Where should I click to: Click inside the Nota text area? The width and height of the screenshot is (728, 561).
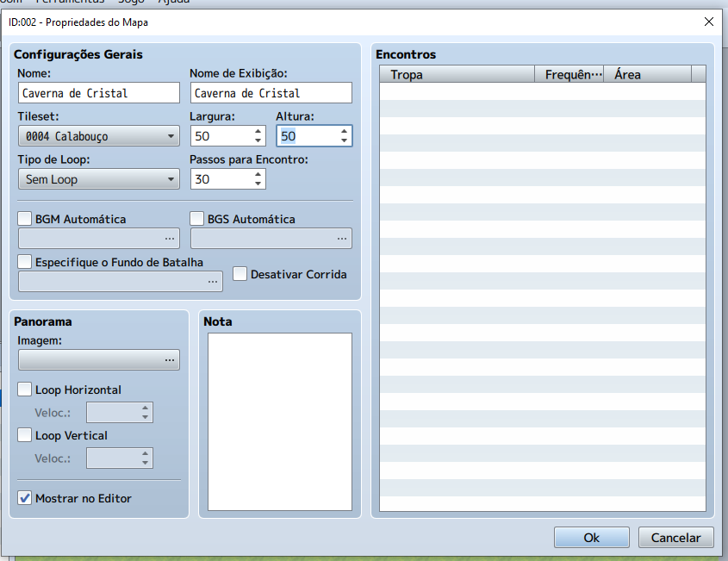tap(279, 421)
